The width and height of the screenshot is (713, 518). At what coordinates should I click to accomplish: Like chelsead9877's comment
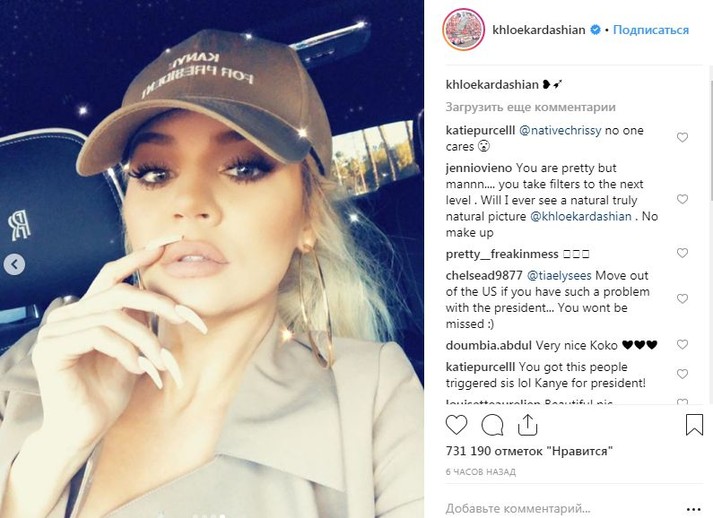click(682, 299)
